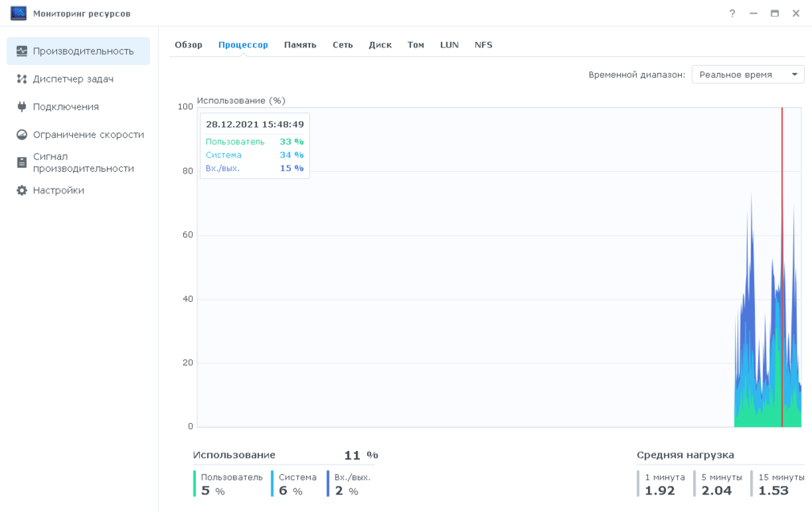Screen dimensions: 812x512
Task: Select the Сеть tab
Action: (x=343, y=44)
